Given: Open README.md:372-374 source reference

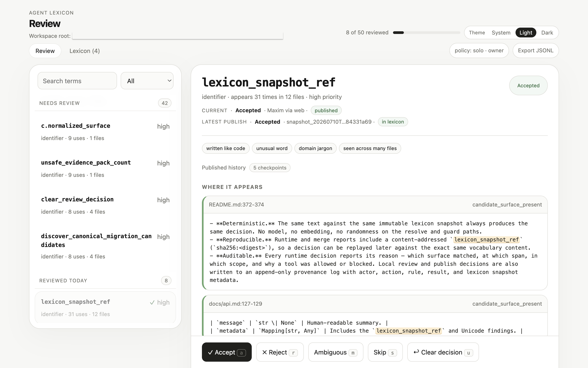Looking at the screenshot, I should point(236,204).
